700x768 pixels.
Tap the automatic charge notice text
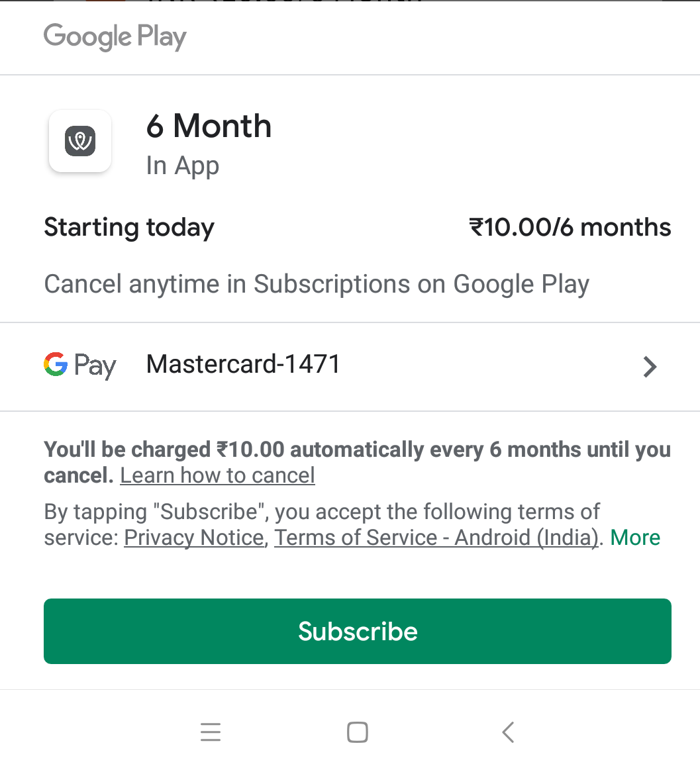pyautogui.click(x=357, y=462)
